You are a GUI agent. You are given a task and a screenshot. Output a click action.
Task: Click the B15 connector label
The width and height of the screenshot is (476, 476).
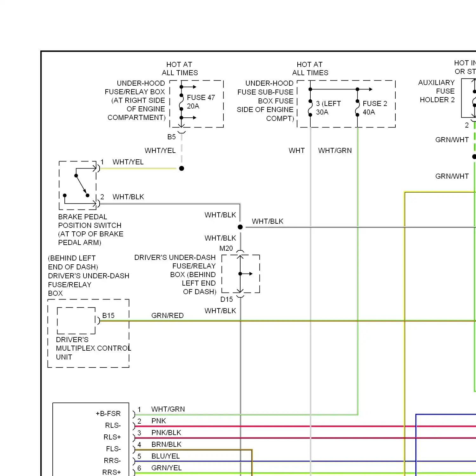coord(108,315)
